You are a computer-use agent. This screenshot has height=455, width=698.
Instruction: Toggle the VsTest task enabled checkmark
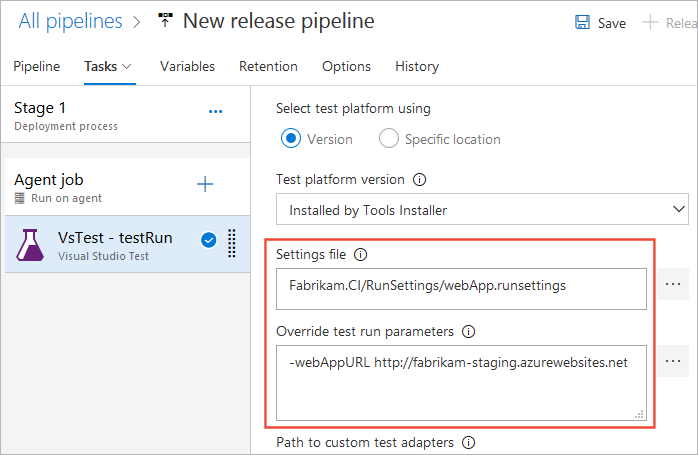[208, 239]
